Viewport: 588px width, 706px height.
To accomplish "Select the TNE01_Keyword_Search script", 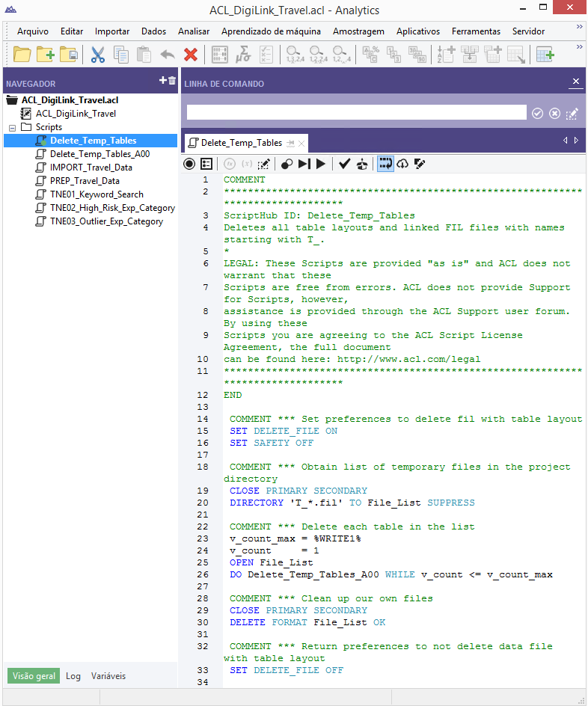I will [97, 194].
